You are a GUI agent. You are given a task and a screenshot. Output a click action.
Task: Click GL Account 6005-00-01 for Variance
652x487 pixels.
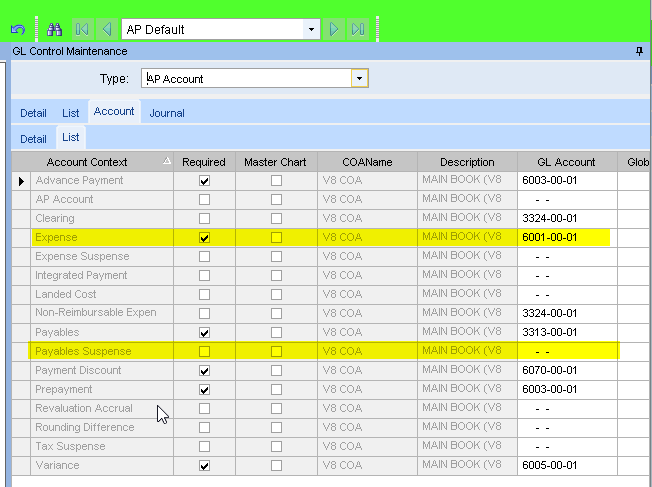567,465
